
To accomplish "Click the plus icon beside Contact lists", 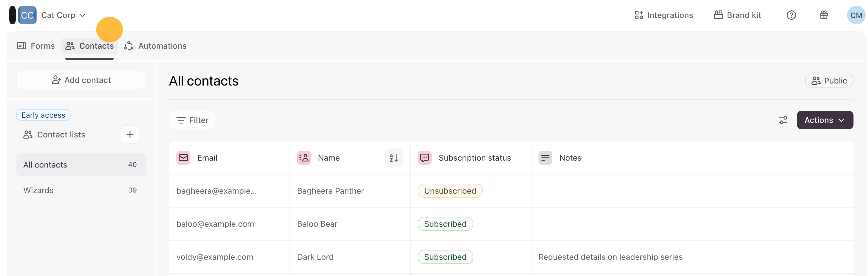I will point(130,135).
